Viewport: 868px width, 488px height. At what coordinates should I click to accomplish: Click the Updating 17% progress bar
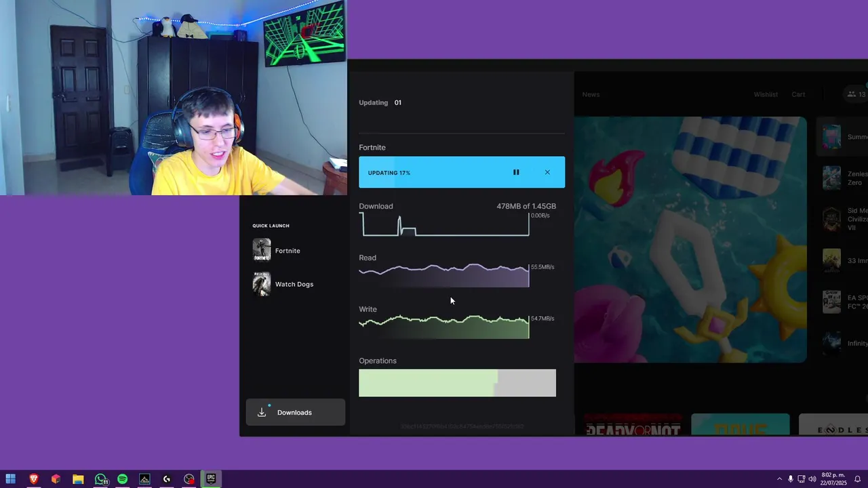coord(462,172)
